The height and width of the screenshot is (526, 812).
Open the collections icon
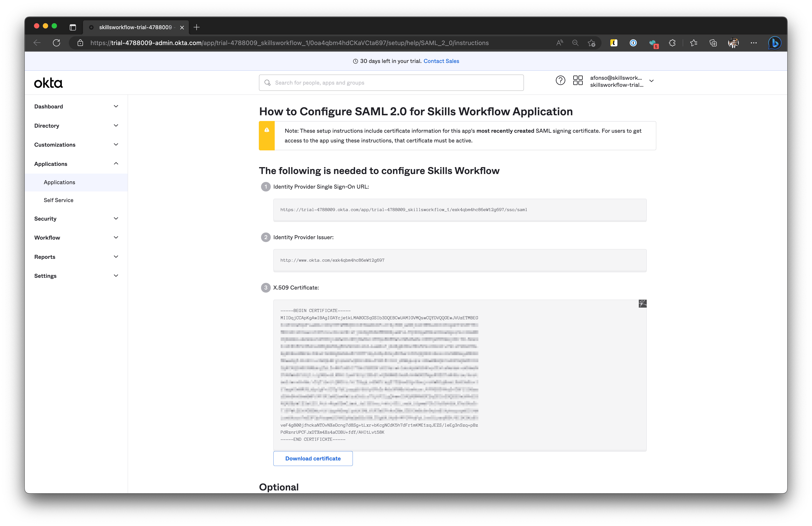click(x=713, y=43)
